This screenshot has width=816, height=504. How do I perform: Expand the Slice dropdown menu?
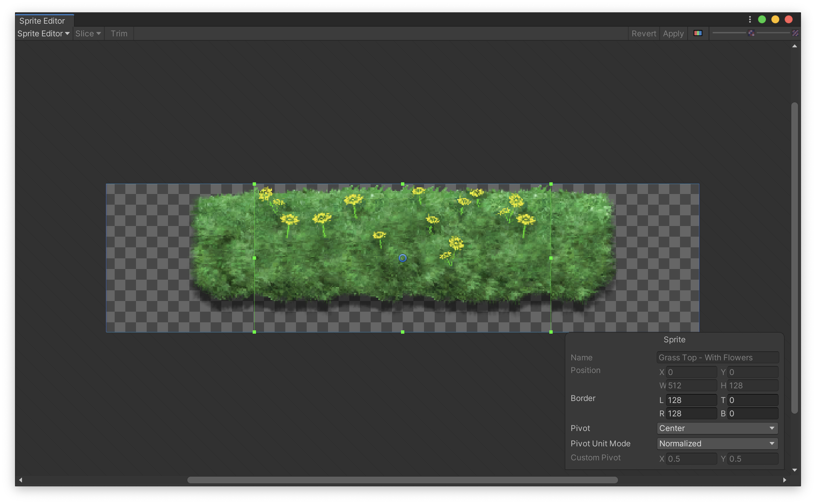pyautogui.click(x=88, y=34)
